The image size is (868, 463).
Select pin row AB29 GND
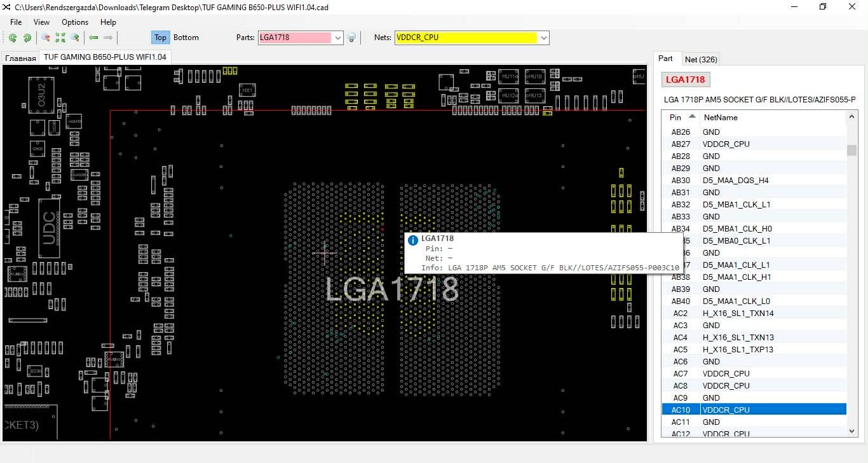[x=754, y=168]
